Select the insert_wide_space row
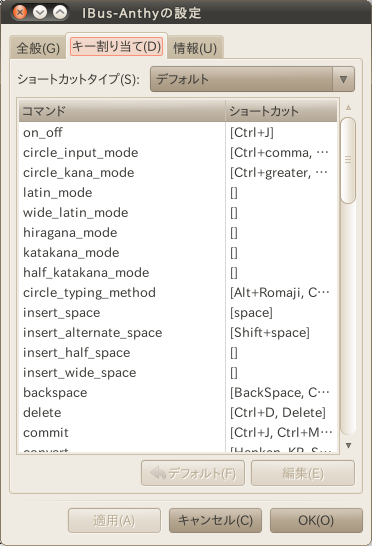The width and height of the screenshot is (372, 546). pos(178,373)
